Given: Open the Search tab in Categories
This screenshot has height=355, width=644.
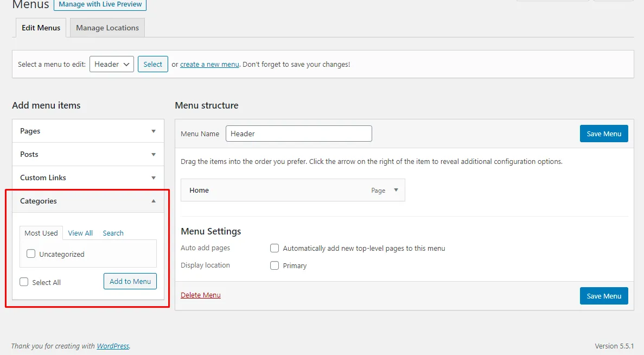Looking at the screenshot, I should [113, 233].
